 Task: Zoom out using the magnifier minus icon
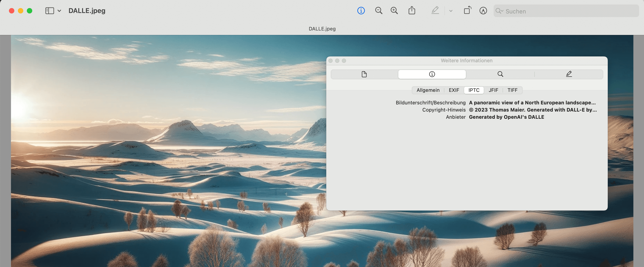tap(378, 11)
